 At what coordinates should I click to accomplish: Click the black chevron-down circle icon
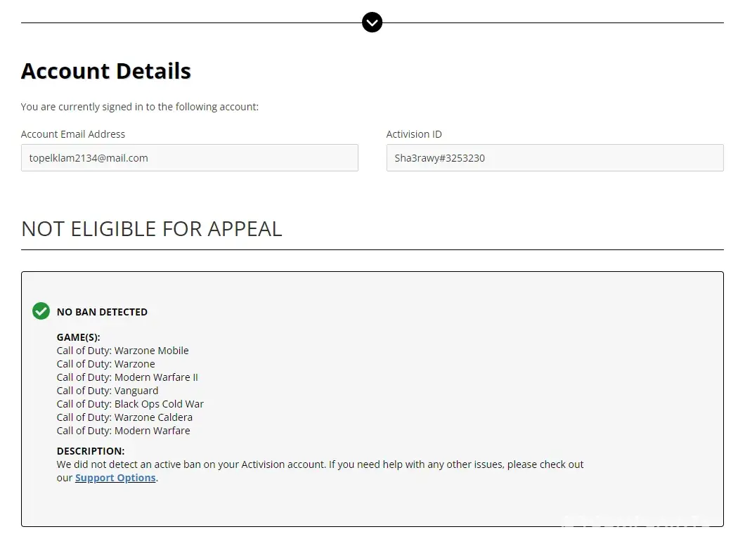(372, 22)
